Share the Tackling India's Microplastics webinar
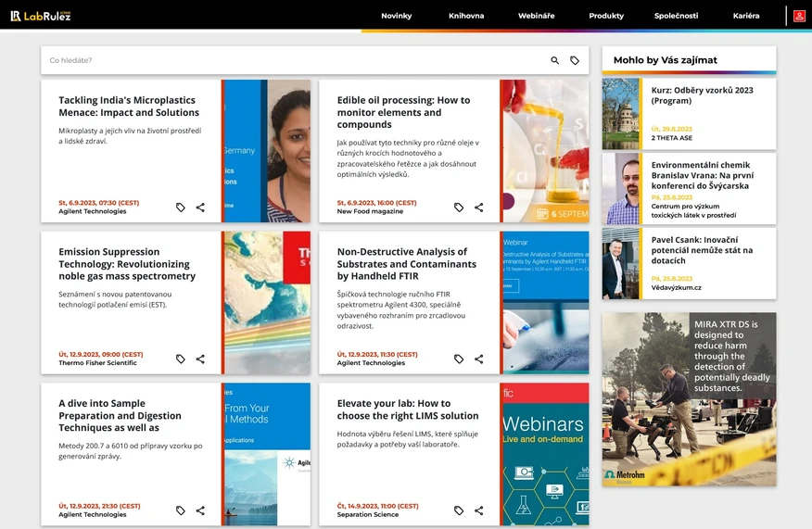Image resolution: width=812 pixels, height=529 pixels. point(200,208)
